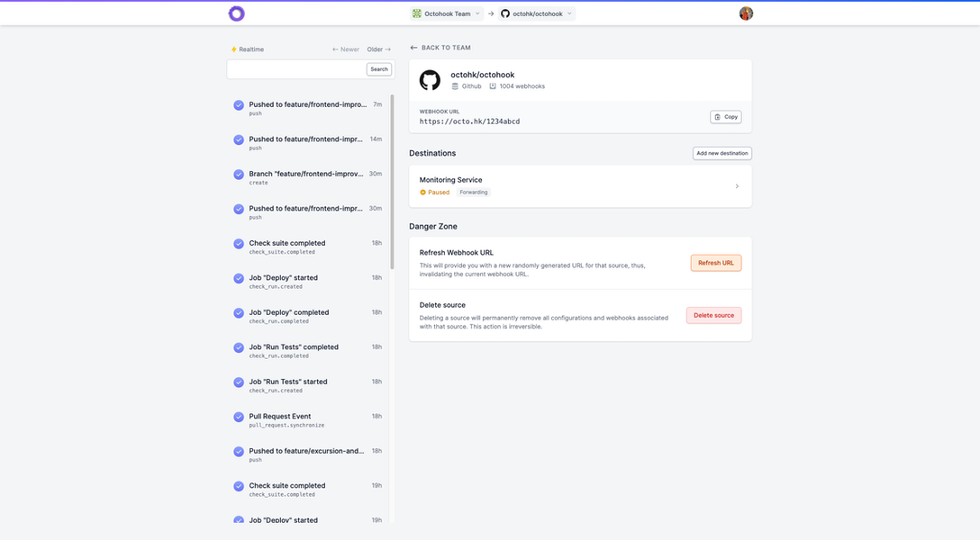Screen dimensions: 980x540
Task: Expand the Monitoring Service destination details
Action: pos(737,185)
